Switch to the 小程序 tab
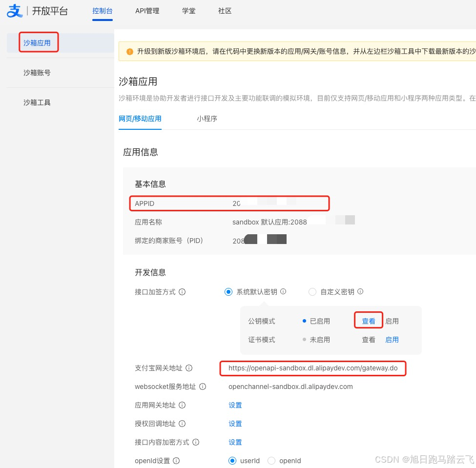 (207, 119)
